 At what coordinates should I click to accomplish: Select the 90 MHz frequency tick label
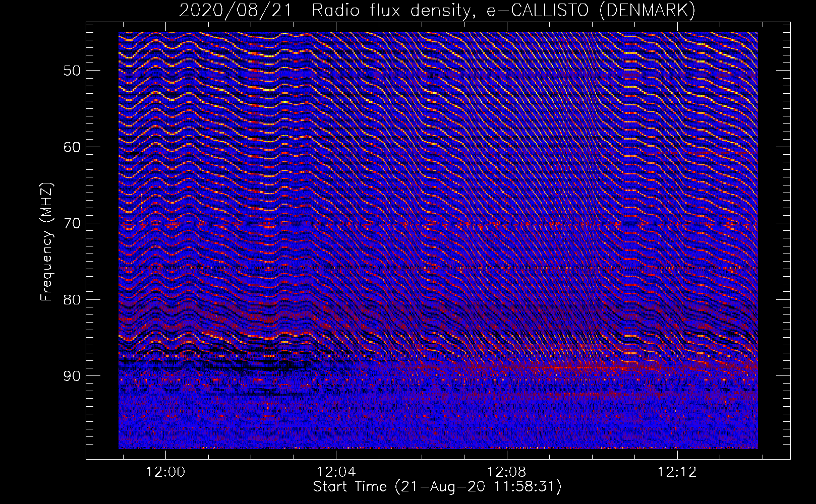(x=72, y=376)
